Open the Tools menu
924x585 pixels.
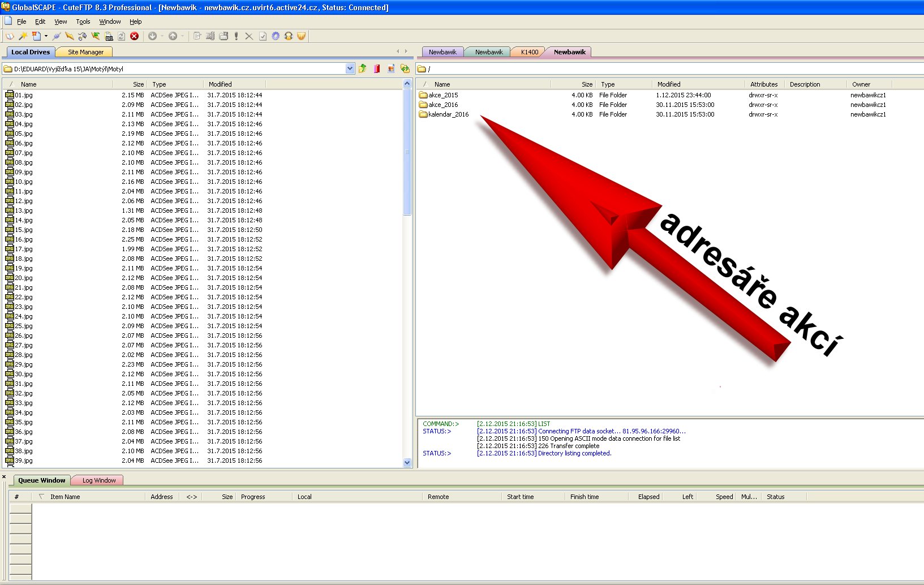(83, 21)
